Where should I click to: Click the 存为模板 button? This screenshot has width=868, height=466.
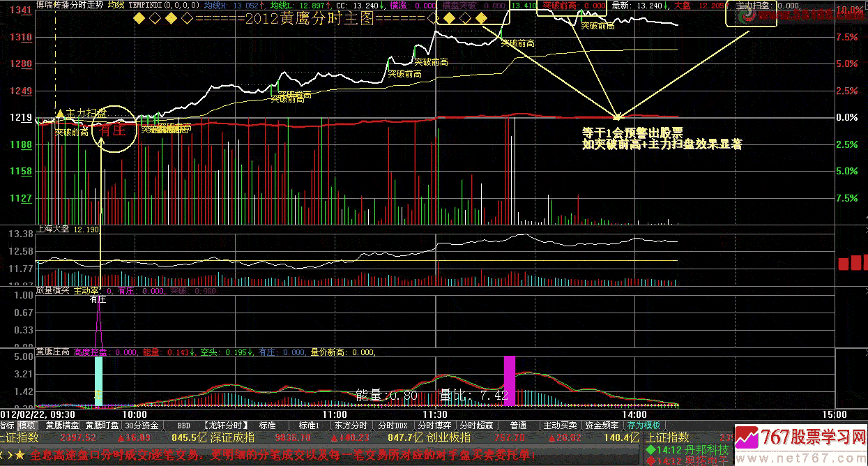[x=644, y=425]
